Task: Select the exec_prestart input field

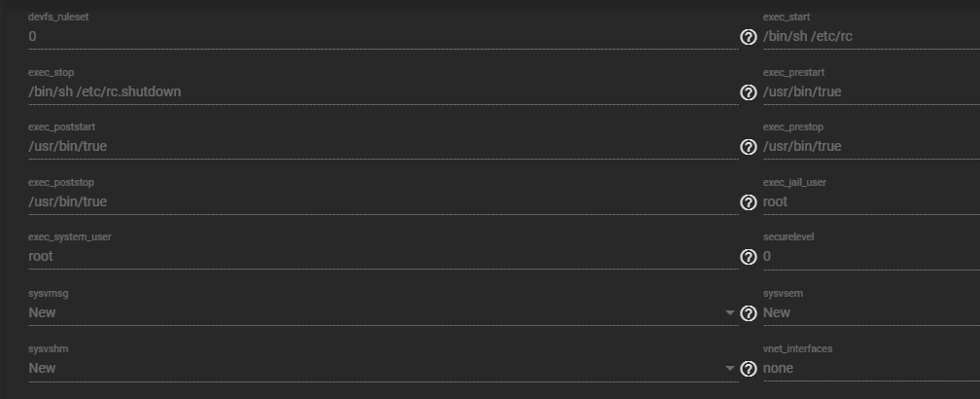Action: (x=871, y=91)
